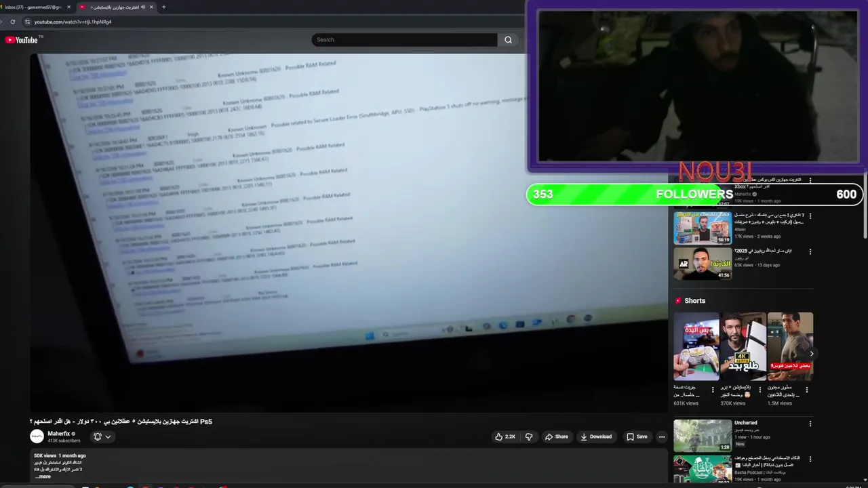Image resolution: width=868 pixels, height=488 pixels.
Task: Open options menu for the Basha Podcast video
Action: [x=810, y=459]
